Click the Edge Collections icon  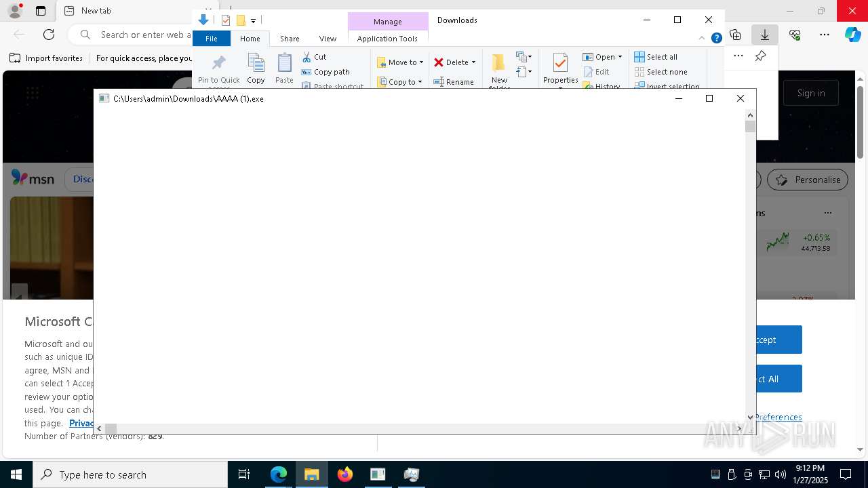tap(735, 35)
